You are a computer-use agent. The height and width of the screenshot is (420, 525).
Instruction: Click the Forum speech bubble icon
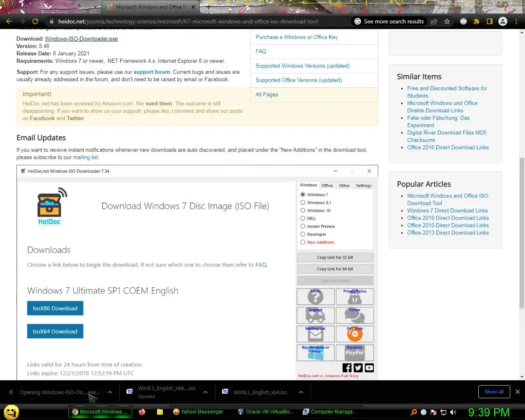(x=355, y=315)
